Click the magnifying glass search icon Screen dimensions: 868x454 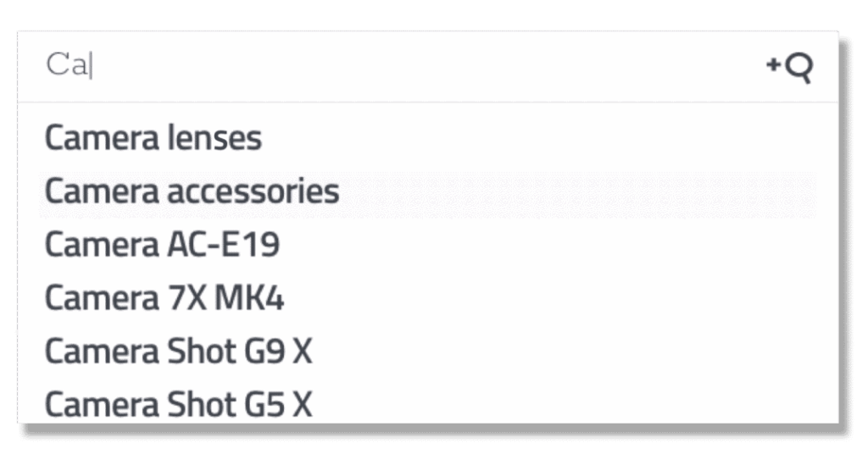point(799,68)
